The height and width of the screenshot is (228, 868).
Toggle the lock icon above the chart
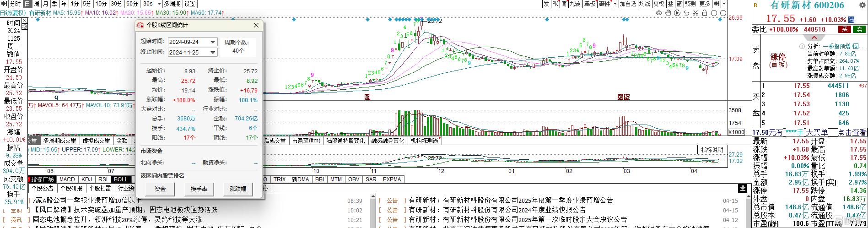tap(705, 13)
